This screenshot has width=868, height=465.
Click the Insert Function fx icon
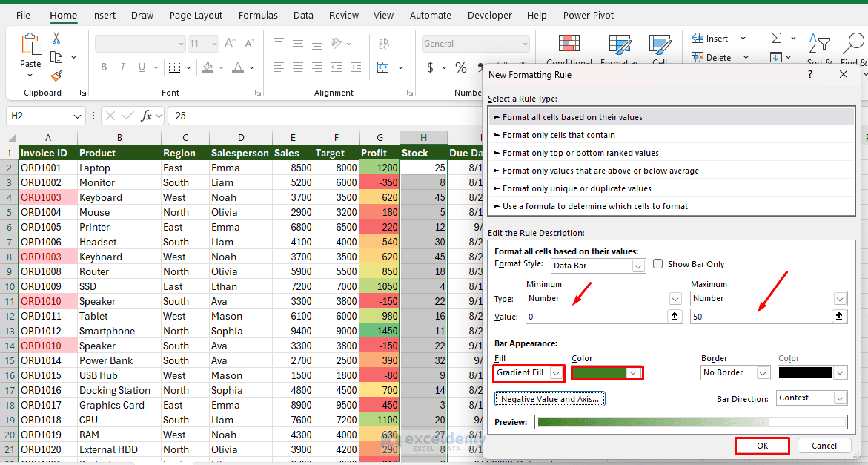point(146,116)
